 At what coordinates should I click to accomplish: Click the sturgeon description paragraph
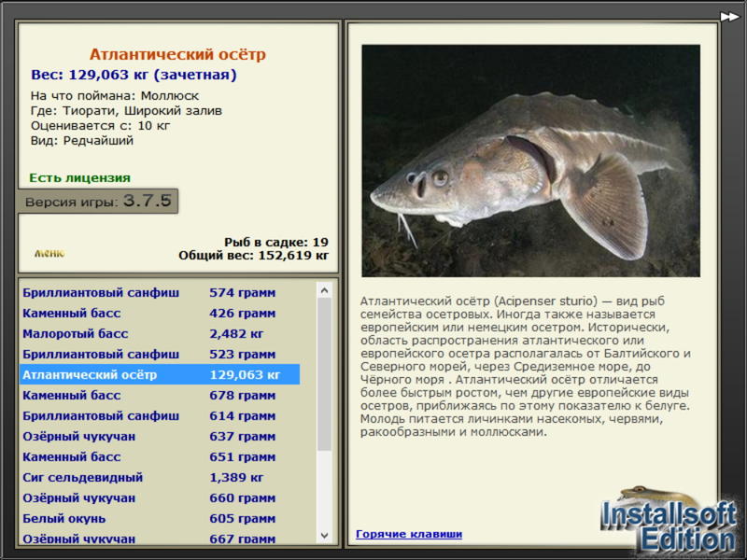click(526, 367)
